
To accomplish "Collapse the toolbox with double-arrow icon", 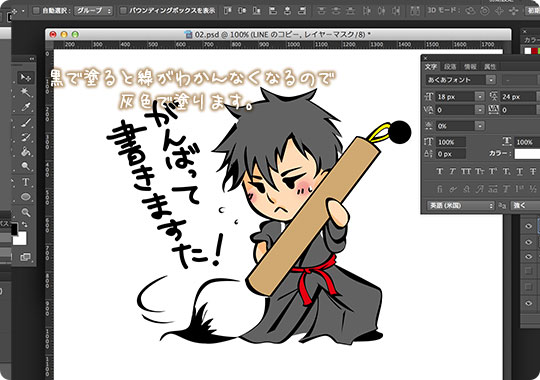I will click(x=31, y=59).
